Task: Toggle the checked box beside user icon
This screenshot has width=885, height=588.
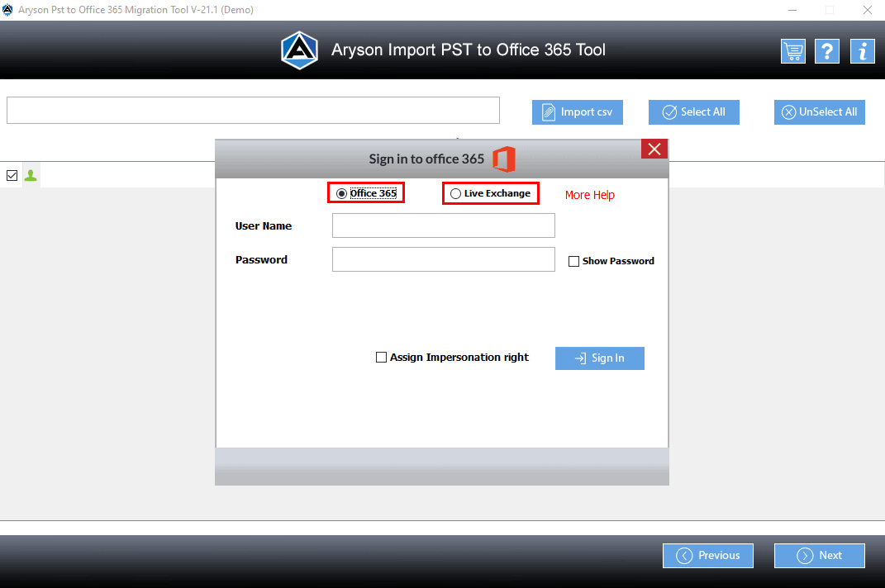Action: tap(12, 176)
